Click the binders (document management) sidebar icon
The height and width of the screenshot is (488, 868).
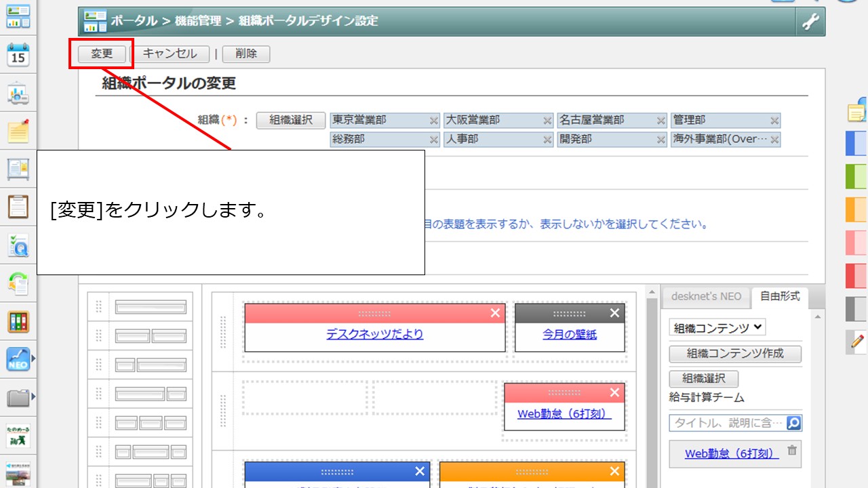[18, 321]
